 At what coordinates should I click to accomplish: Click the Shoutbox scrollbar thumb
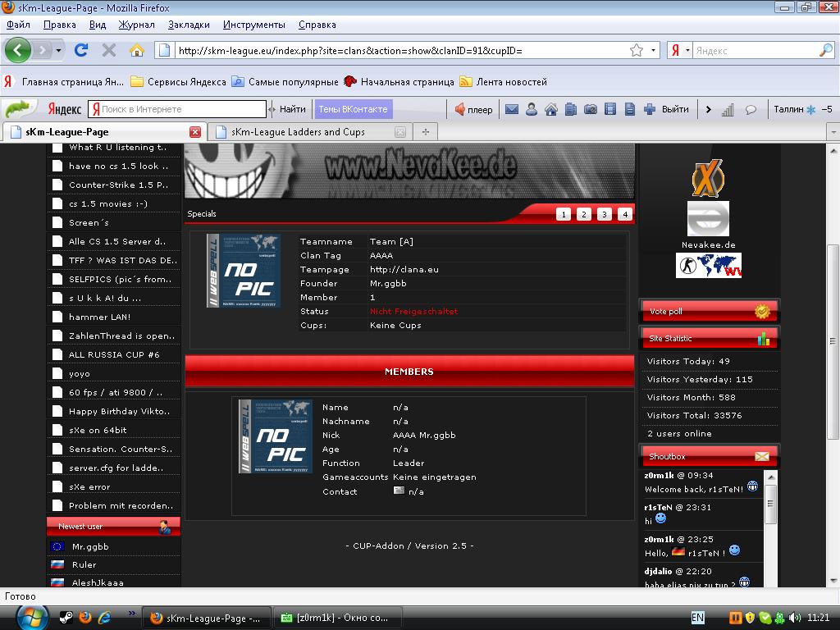pyautogui.click(x=770, y=504)
